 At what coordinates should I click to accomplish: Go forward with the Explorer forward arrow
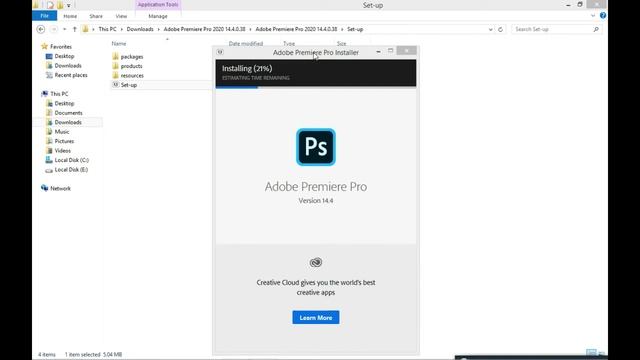[x=53, y=29]
